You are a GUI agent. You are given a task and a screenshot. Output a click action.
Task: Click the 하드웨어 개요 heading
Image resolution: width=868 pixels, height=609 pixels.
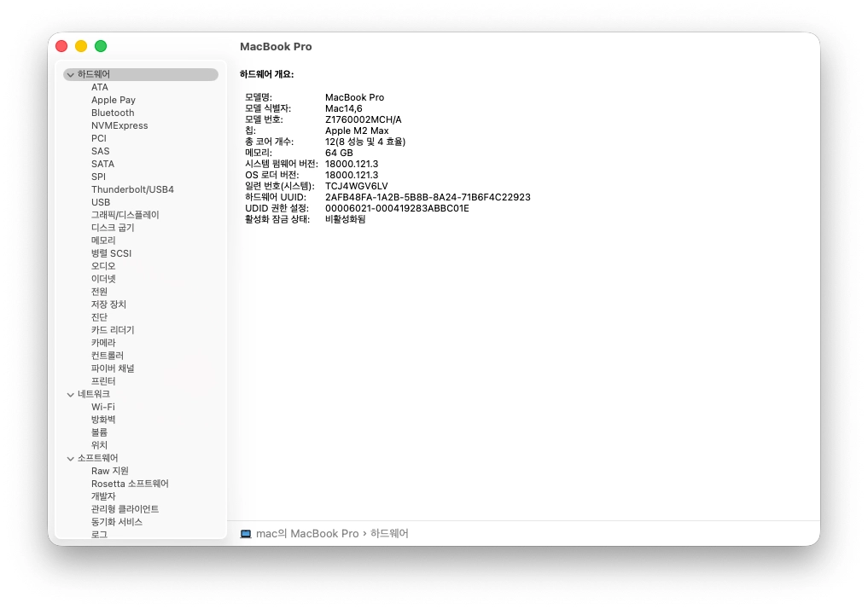click(267, 74)
